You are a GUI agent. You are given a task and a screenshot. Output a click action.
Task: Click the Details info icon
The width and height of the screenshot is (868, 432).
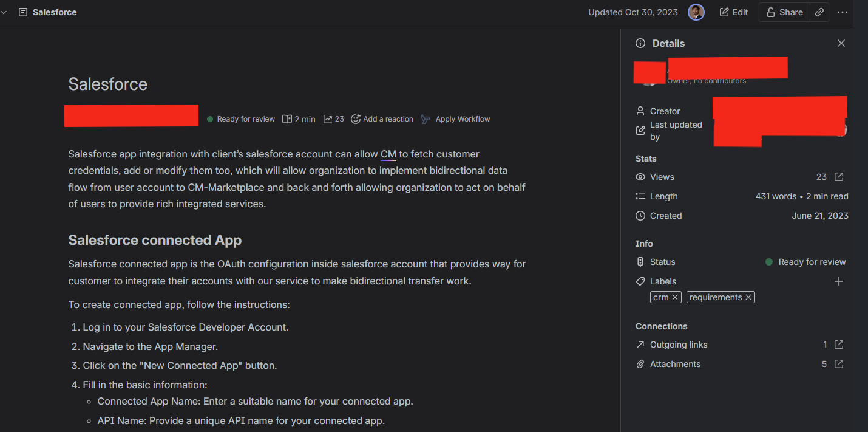[x=640, y=43]
